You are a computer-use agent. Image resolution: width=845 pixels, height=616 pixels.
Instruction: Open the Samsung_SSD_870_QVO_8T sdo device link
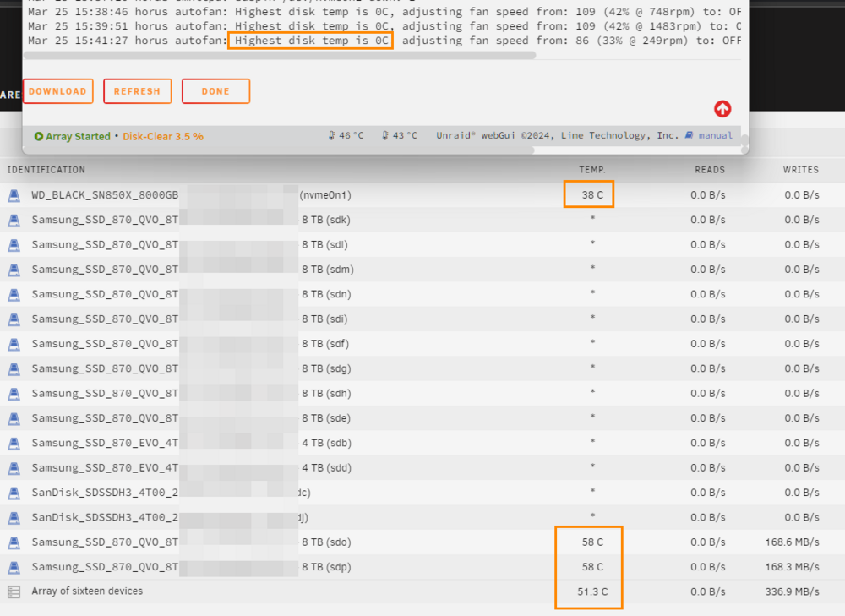[105, 542]
